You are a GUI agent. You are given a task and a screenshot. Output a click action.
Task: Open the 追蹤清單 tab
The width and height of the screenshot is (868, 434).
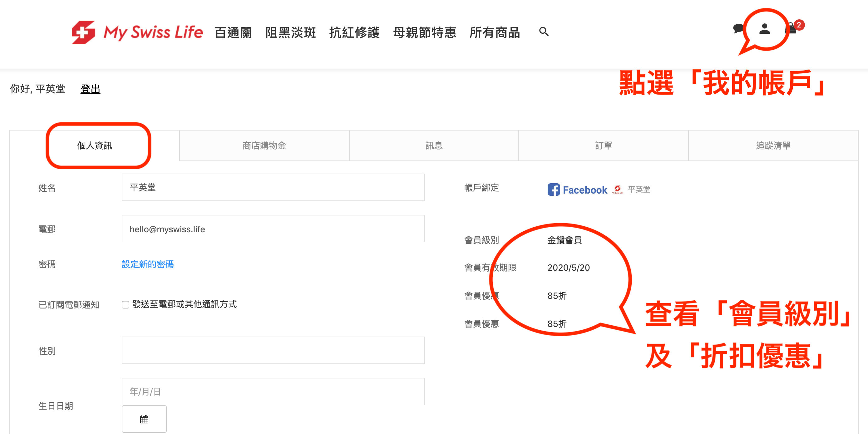coord(773,145)
